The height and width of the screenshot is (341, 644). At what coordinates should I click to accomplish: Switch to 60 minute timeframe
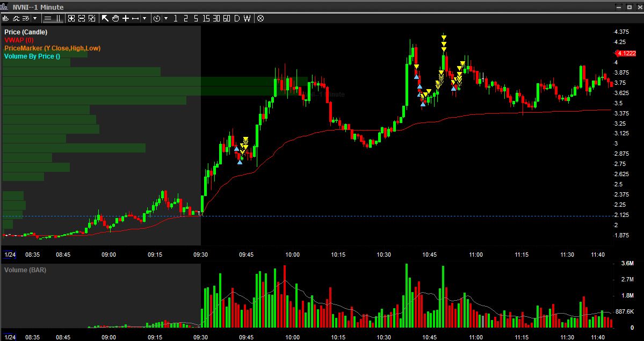[x=226, y=18]
